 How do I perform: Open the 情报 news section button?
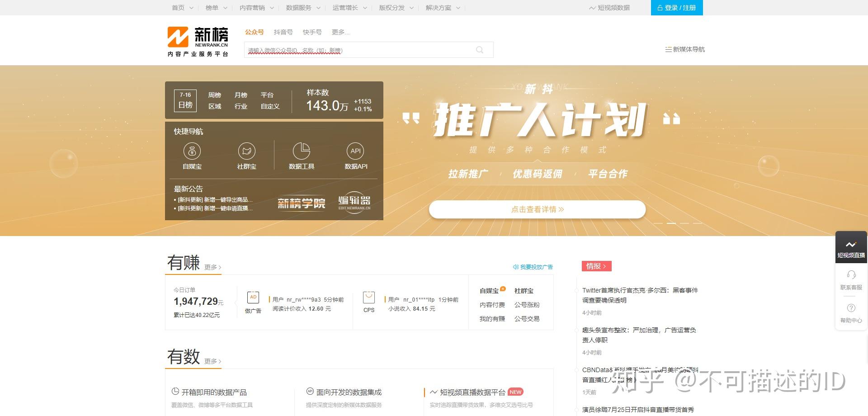(x=597, y=266)
